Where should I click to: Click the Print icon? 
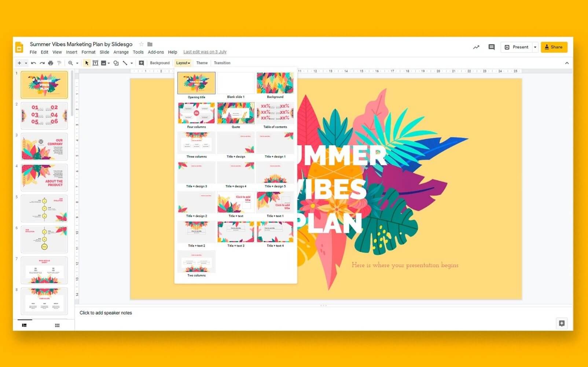50,63
